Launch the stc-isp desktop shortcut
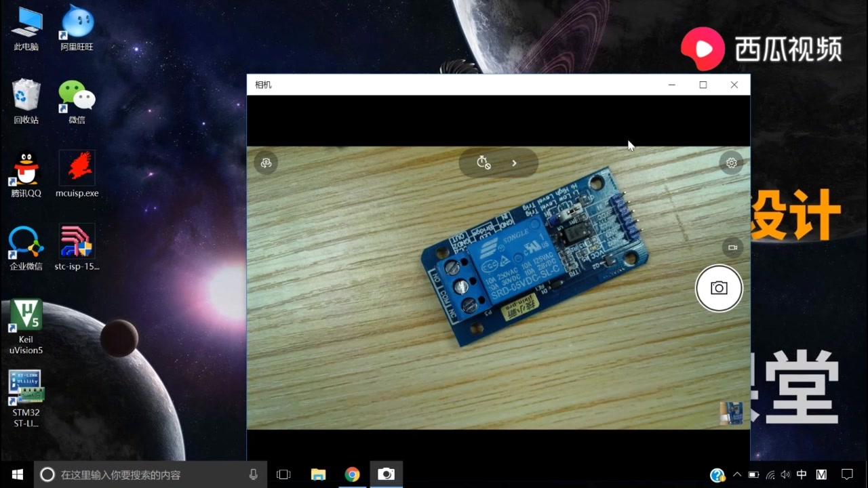Screen dimensions: 868x488 click(77, 248)
